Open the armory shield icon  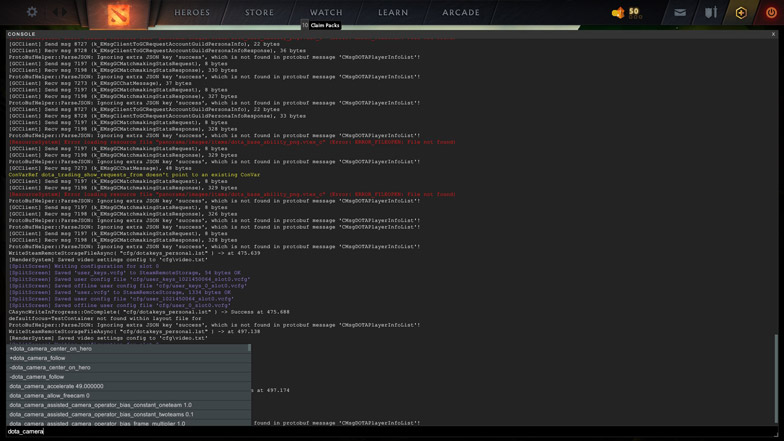click(710, 12)
